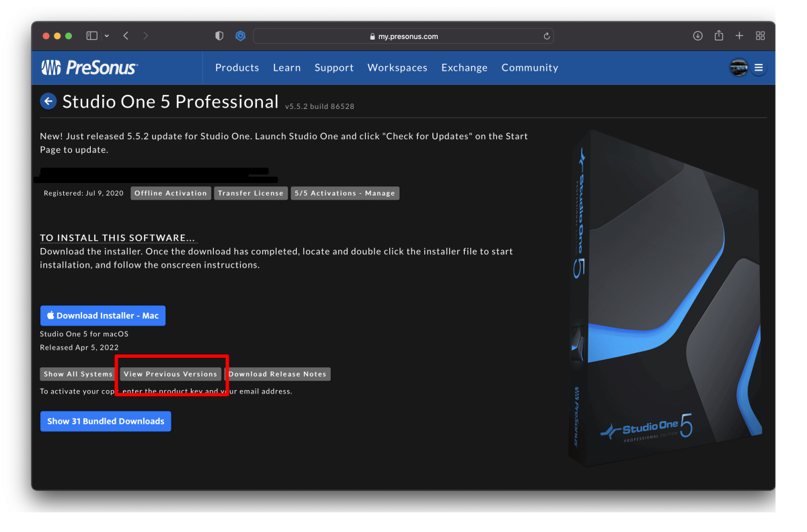Image resolution: width=807 pixels, height=532 pixels.
Task: Reload the page with the refresh icon
Action: (547, 36)
